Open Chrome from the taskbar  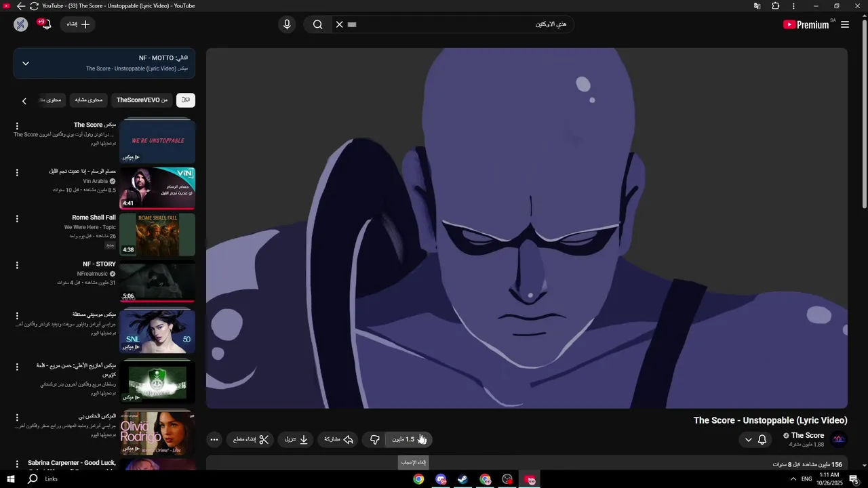click(x=418, y=479)
